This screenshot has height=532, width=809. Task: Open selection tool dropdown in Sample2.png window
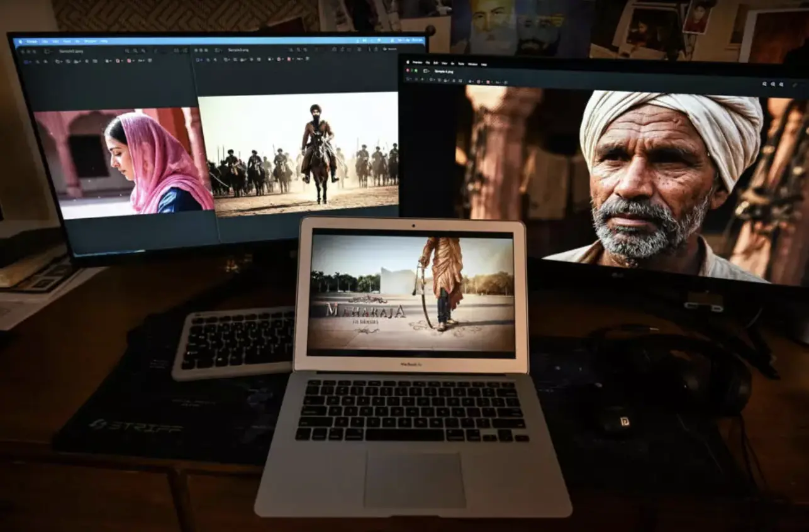click(x=198, y=59)
